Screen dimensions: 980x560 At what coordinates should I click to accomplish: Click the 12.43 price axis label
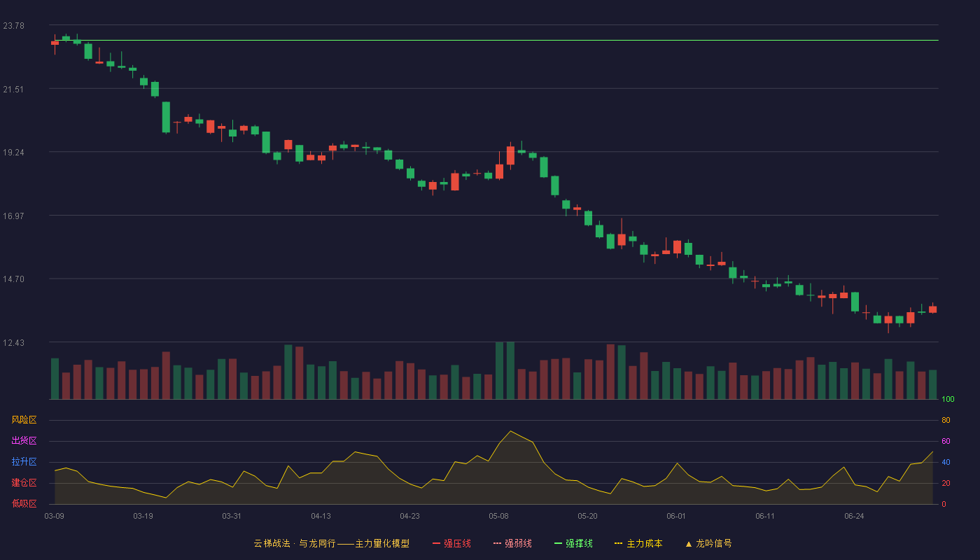pyautogui.click(x=13, y=343)
